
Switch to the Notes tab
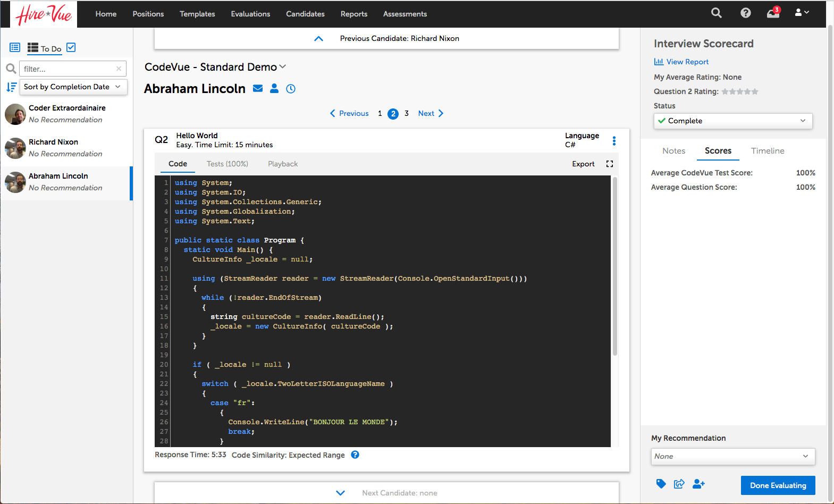(673, 151)
